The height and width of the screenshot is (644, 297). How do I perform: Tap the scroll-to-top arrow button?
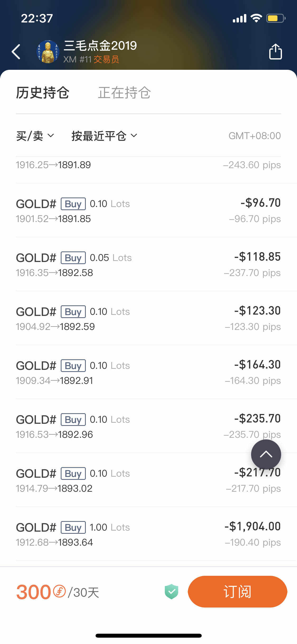[x=266, y=454]
